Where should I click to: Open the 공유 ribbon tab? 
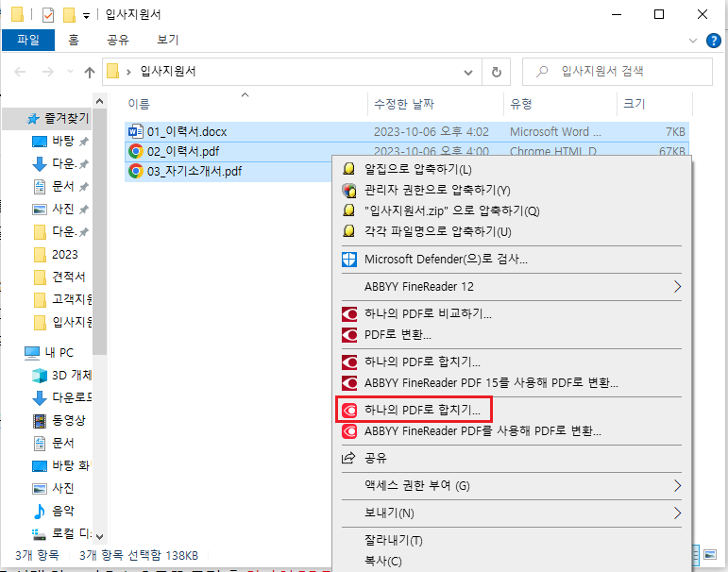point(117,40)
